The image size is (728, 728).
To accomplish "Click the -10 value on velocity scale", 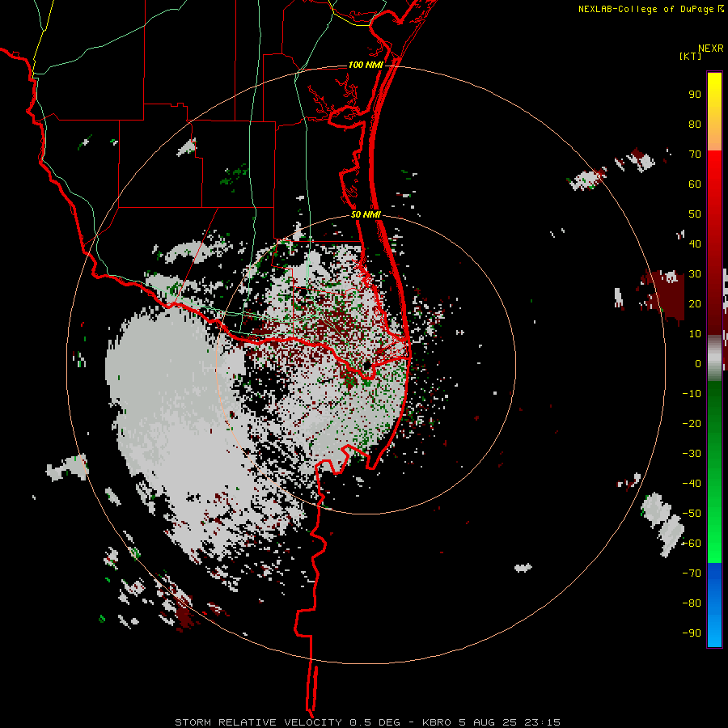I will pyautogui.click(x=692, y=394).
